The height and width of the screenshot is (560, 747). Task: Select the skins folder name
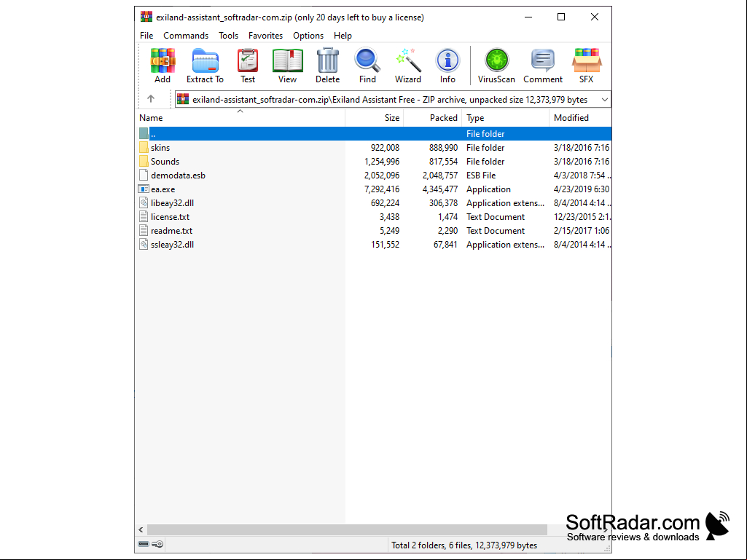pyautogui.click(x=160, y=148)
